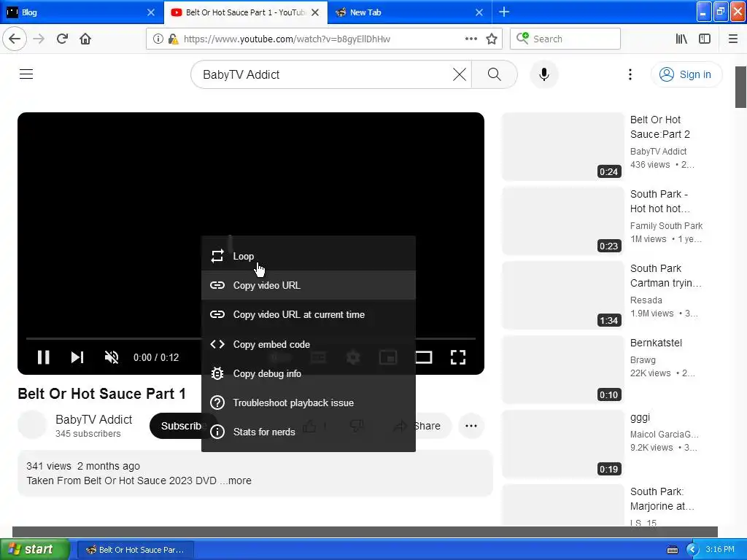Reload the current YouTube page

tap(62, 39)
